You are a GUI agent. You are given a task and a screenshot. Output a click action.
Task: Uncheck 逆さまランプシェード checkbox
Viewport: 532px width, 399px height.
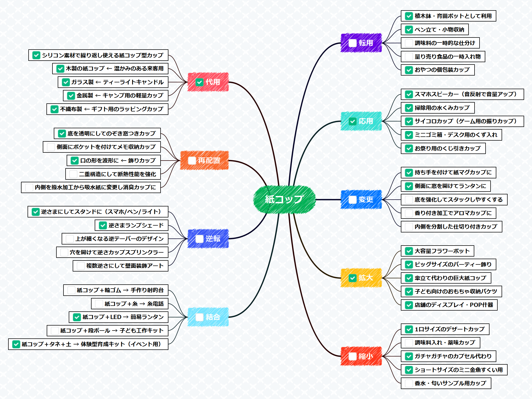click(x=103, y=225)
